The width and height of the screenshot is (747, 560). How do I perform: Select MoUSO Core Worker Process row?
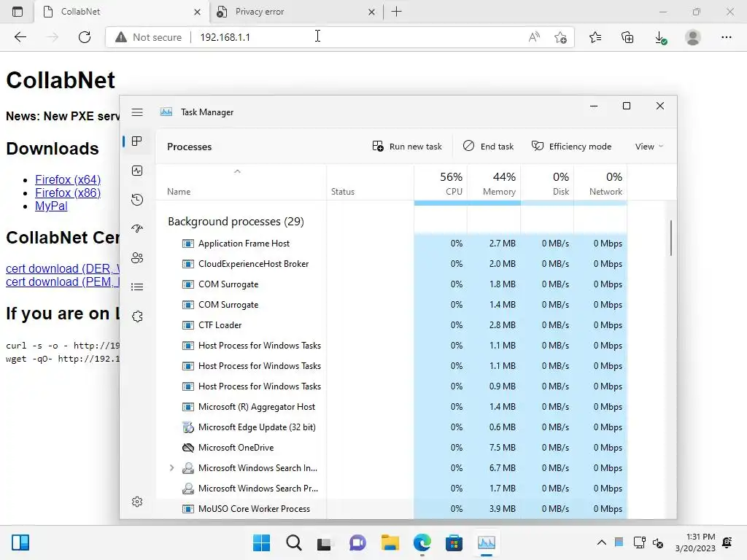pos(391,509)
